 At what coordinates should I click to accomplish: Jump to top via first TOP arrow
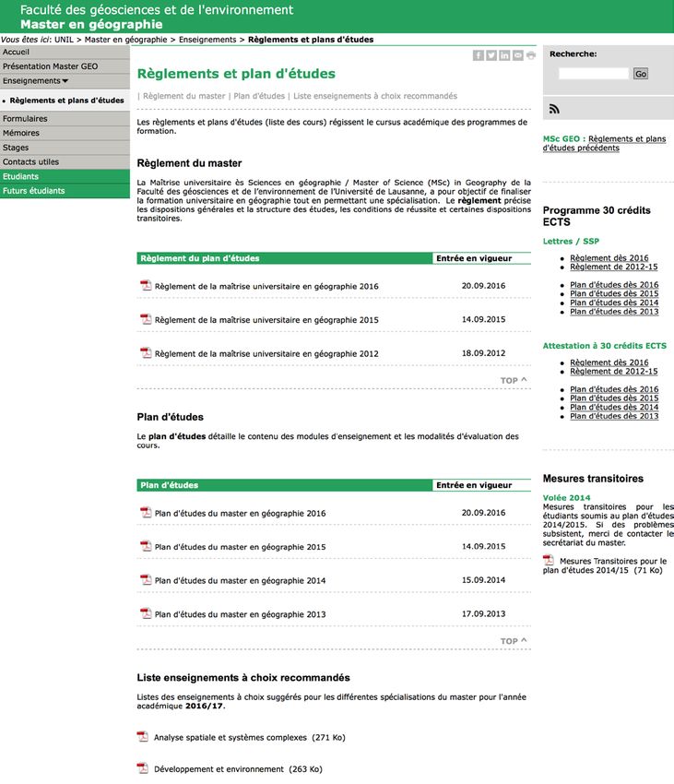pos(514,380)
